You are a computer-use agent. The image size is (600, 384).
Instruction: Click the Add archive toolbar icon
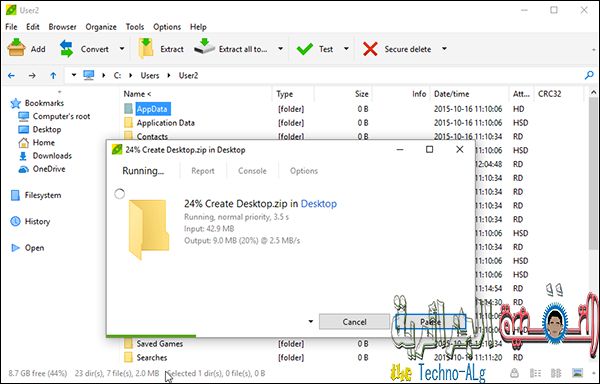pos(16,48)
